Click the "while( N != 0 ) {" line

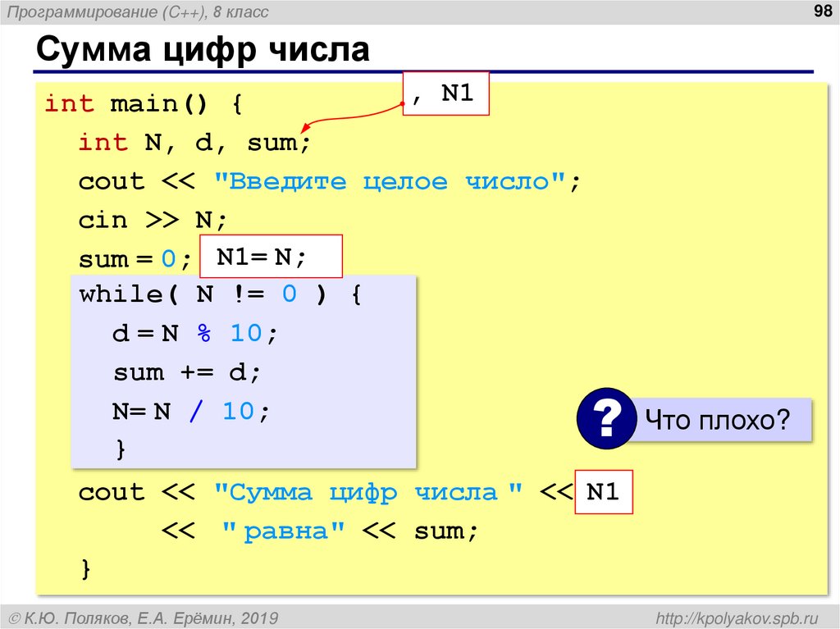click(221, 294)
